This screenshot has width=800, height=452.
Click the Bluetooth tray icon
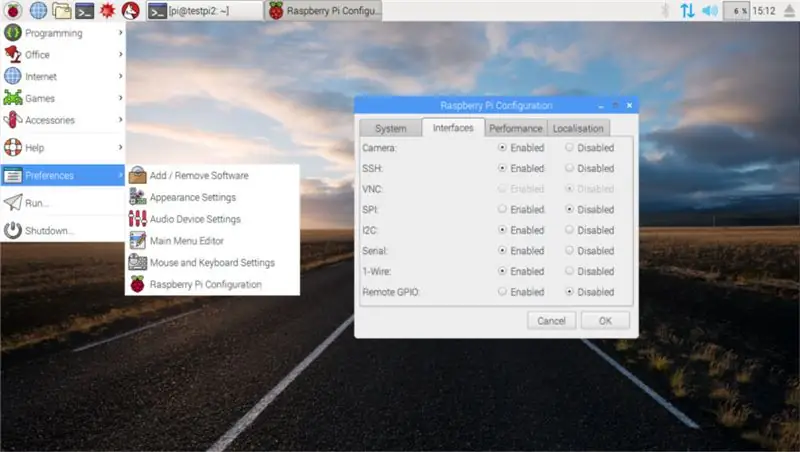pyautogui.click(x=665, y=10)
